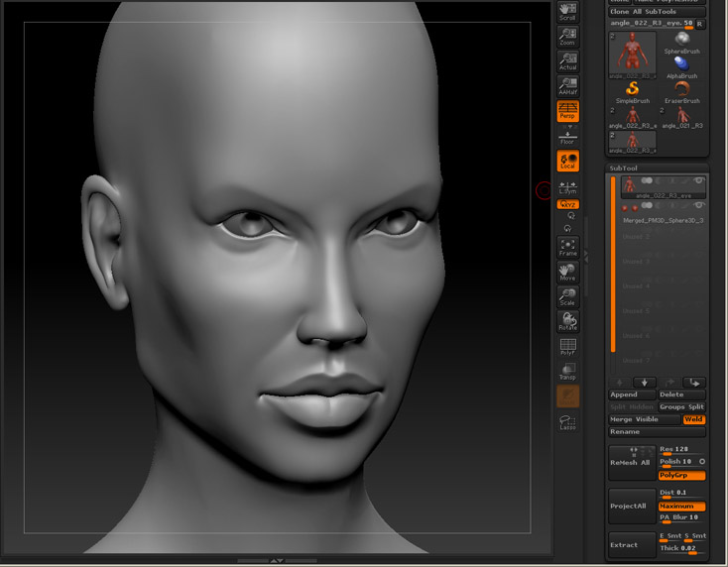Toggle the Maximum projection option
Image resolution: width=728 pixels, height=567 pixels.
pyautogui.click(x=681, y=507)
